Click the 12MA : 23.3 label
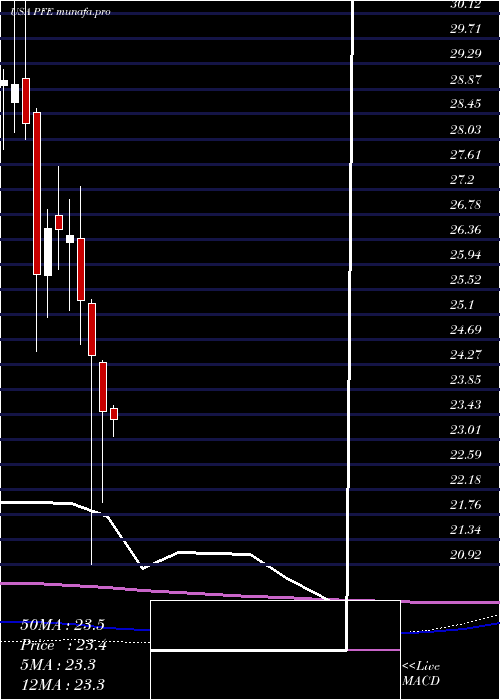The image size is (500, 700). click(x=62, y=684)
